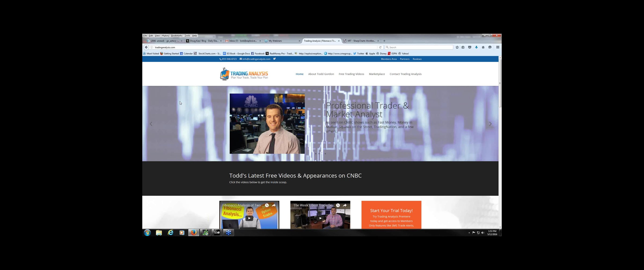Close the XRT SharpCharts tab
This screenshot has width=644, height=270.
(x=378, y=41)
